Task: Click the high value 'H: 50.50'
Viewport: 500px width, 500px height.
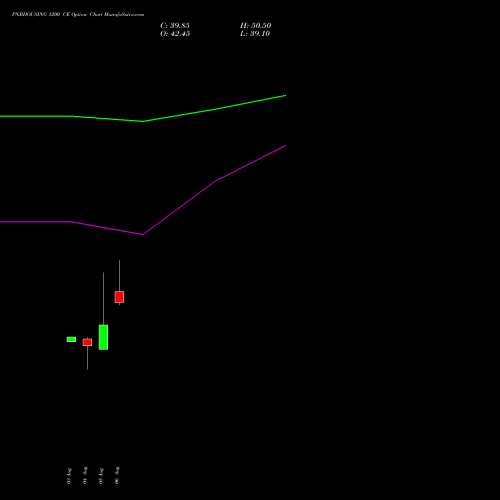Action: 256,26
